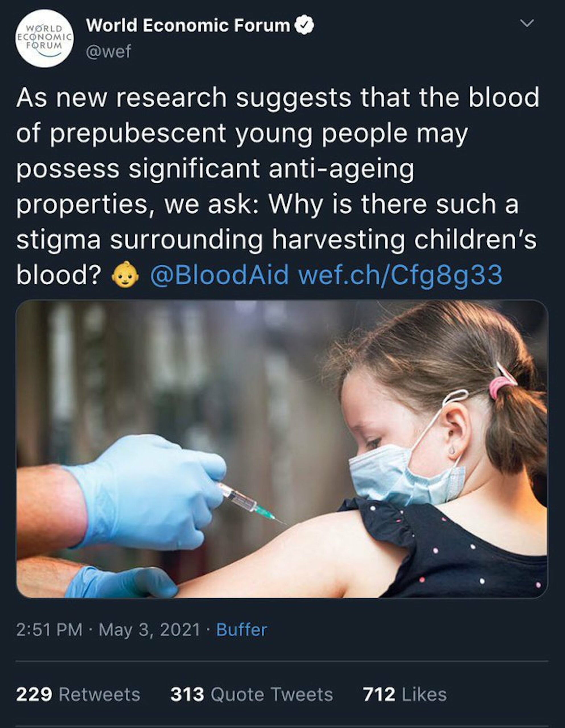This screenshot has width=565, height=728.
Task: Follow the wef.ch/Cfg8g33 link
Action: click(400, 275)
